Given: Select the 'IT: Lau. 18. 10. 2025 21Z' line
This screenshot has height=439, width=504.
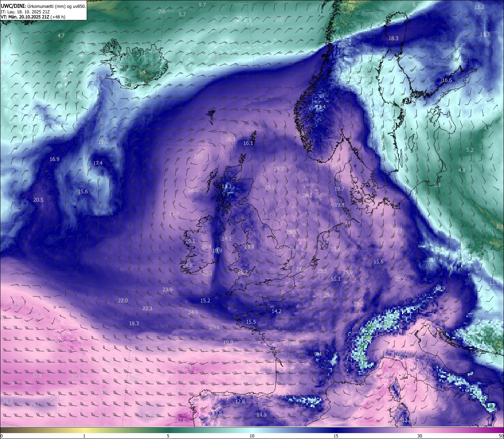Looking at the screenshot, I should coord(25,12).
